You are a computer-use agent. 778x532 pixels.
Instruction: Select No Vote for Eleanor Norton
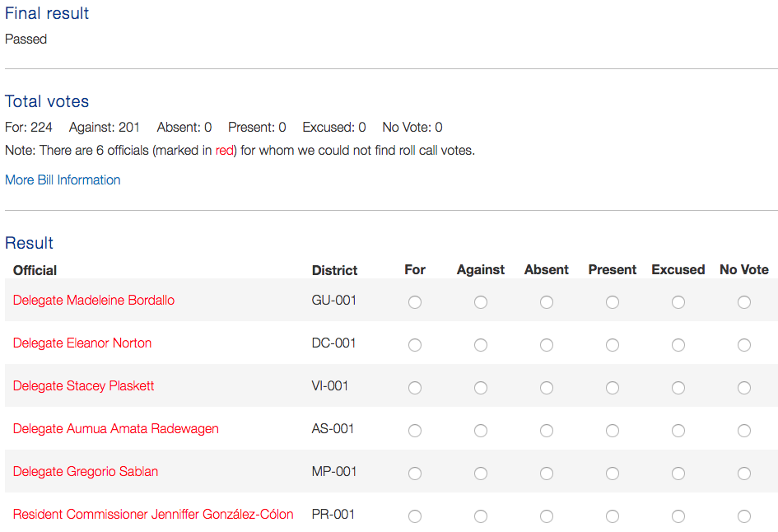744,345
